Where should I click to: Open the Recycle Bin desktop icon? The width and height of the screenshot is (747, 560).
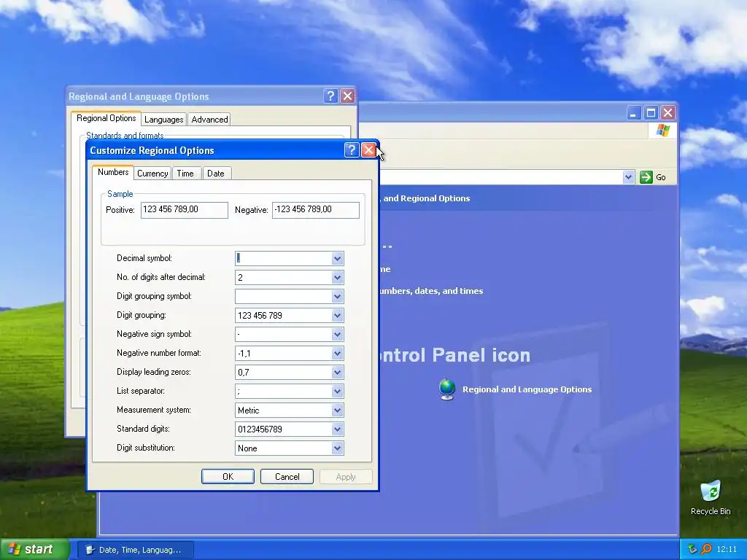click(x=711, y=498)
